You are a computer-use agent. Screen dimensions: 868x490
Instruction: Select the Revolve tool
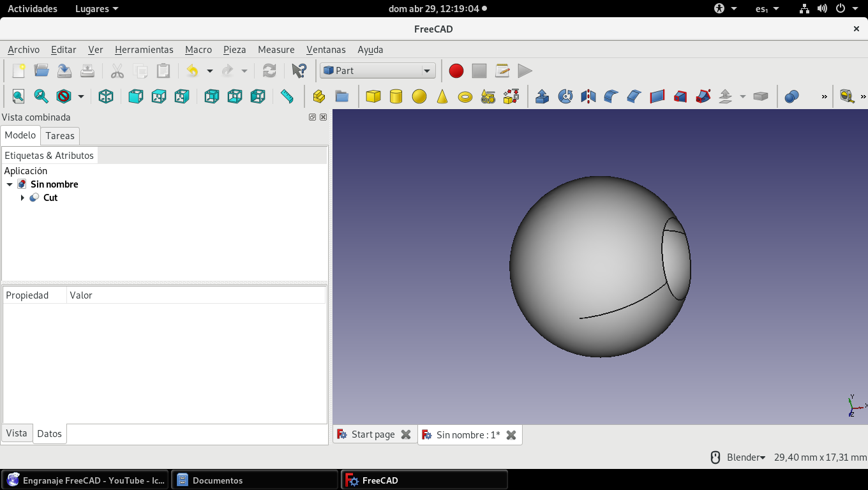[x=565, y=96]
